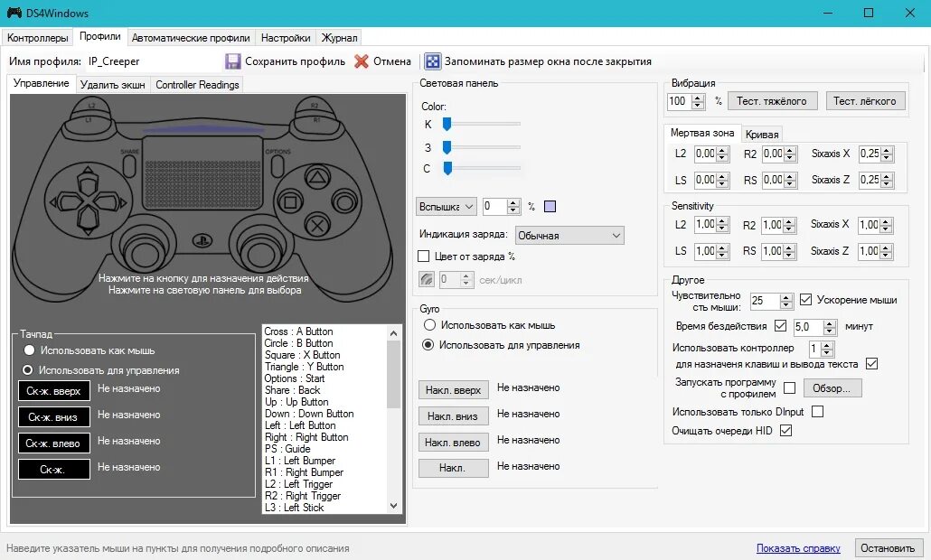Image resolution: width=931 pixels, height=560 pixels.
Task: Click the D-pad right arrow on the controller image
Action: [x=112, y=203]
